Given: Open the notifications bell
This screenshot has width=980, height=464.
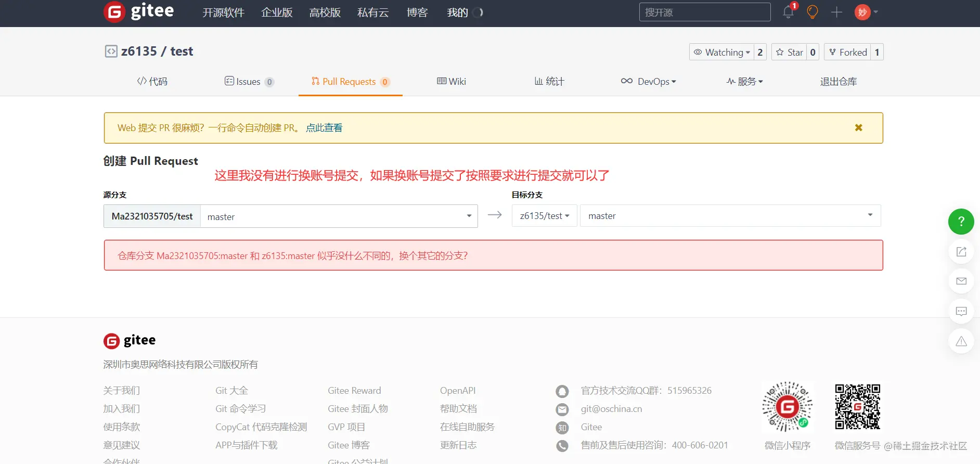Looking at the screenshot, I should [789, 12].
